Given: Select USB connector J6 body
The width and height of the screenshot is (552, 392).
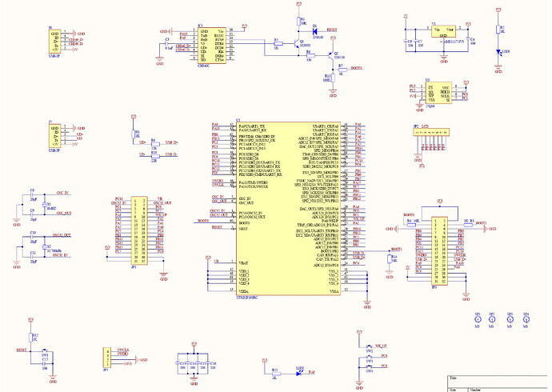Looking at the screenshot, I should [55, 42].
